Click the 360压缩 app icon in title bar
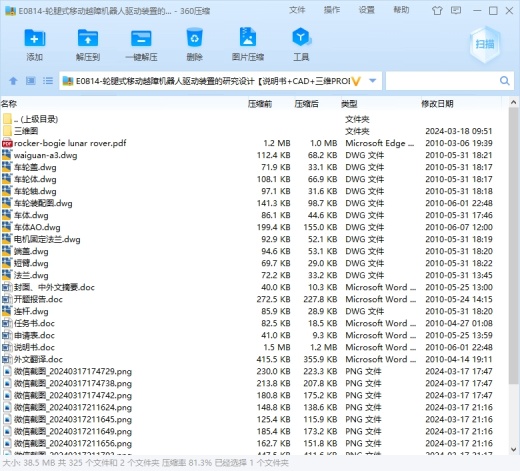The height and width of the screenshot is (471, 520). [11, 11]
